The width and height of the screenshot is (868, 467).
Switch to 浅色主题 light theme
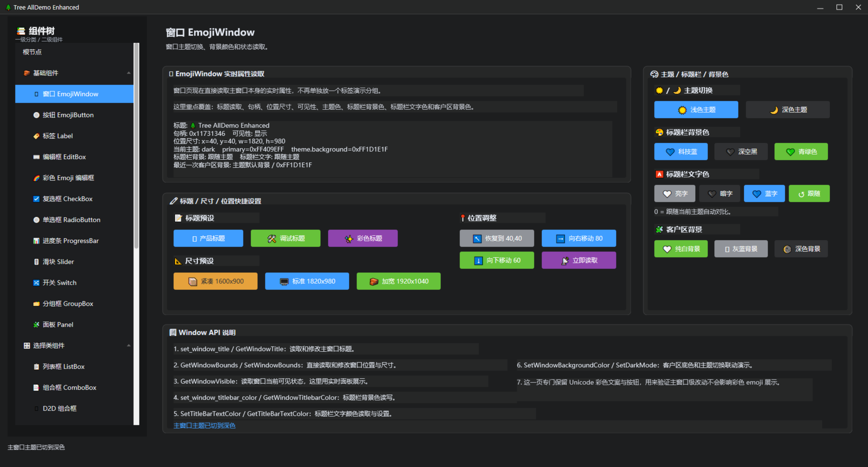pos(696,110)
